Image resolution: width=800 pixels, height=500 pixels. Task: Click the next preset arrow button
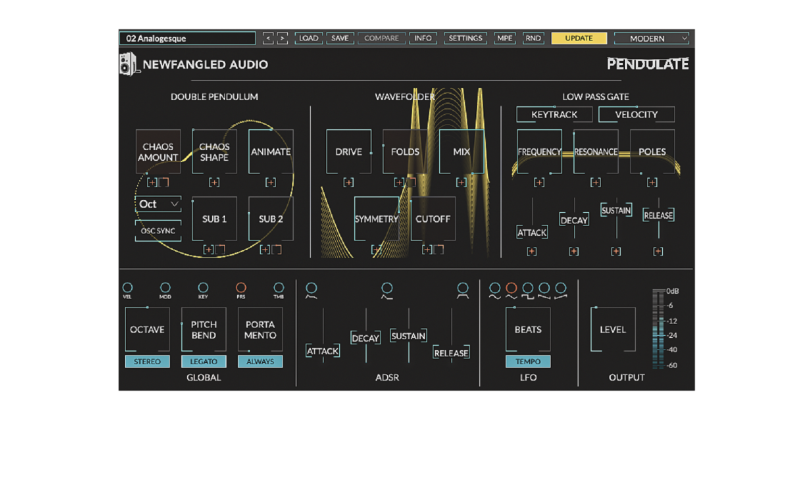282,38
